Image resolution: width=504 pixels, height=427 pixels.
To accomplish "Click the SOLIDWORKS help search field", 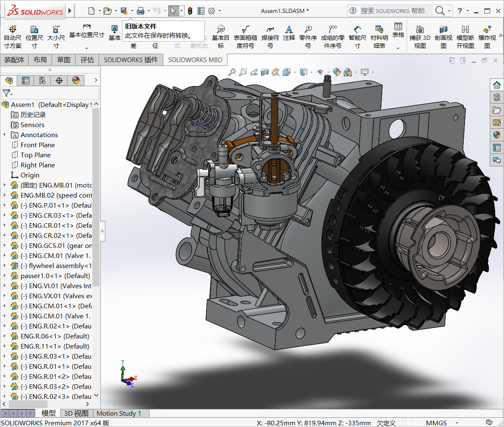I will 392,11.
